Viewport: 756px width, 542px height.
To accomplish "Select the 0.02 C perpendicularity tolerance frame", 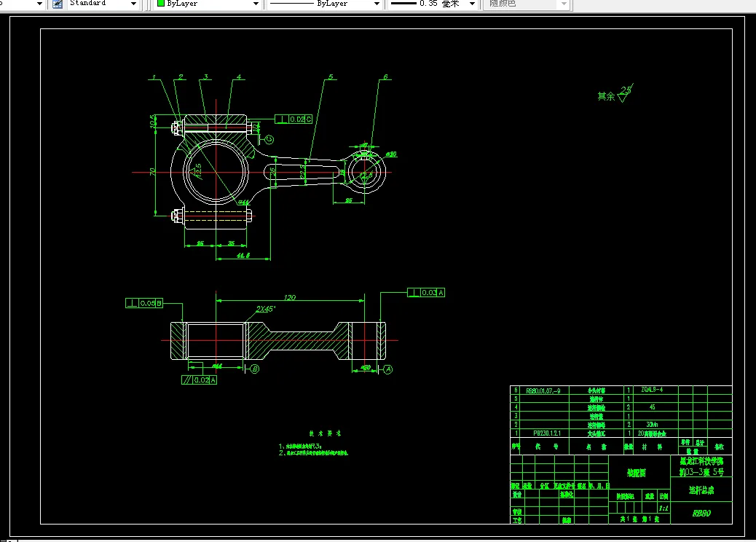I will [294, 119].
